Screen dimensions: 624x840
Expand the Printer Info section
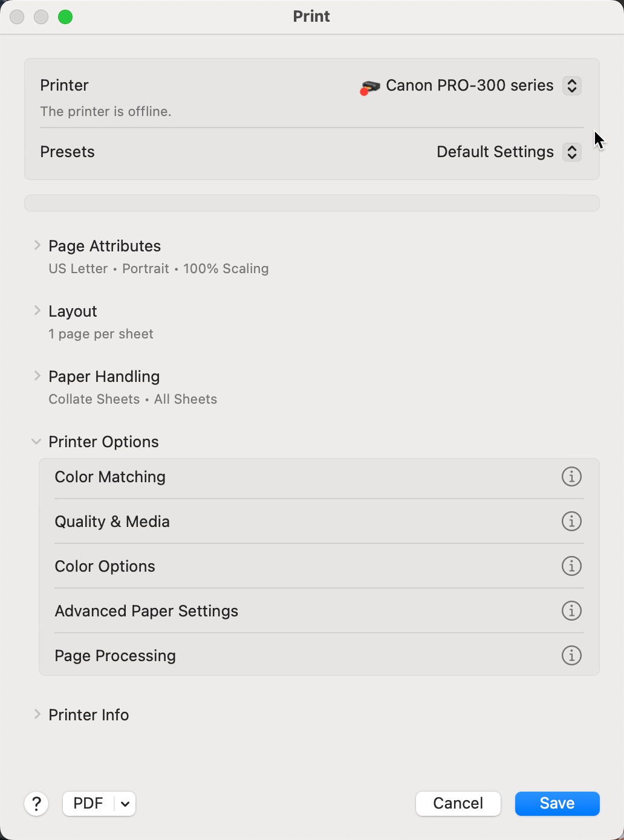[37, 714]
